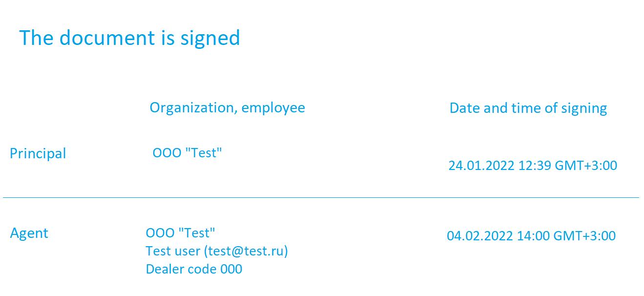Screen dimensions: 644x296
Task: Click the "Dealer code 000" line
Action: point(194,269)
